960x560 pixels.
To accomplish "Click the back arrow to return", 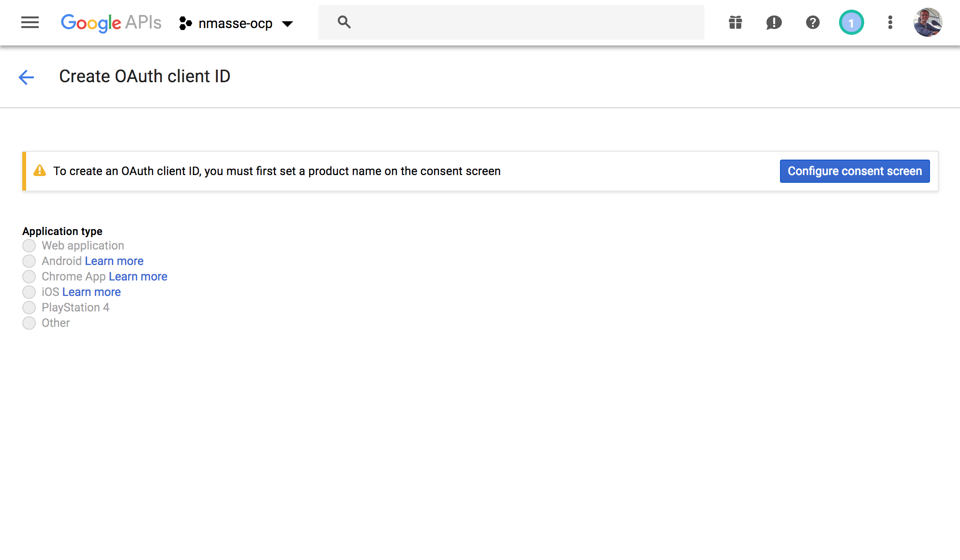I will click(x=26, y=77).
